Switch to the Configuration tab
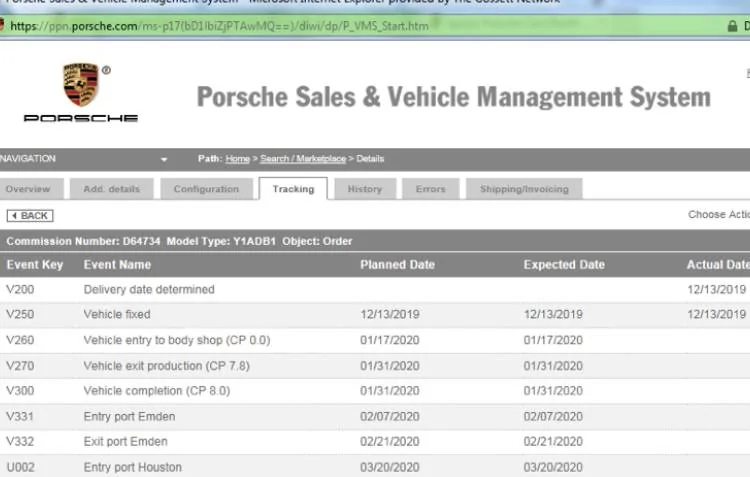Image resolution: width=750 pixels, height=477 pixels. point(206,189)
